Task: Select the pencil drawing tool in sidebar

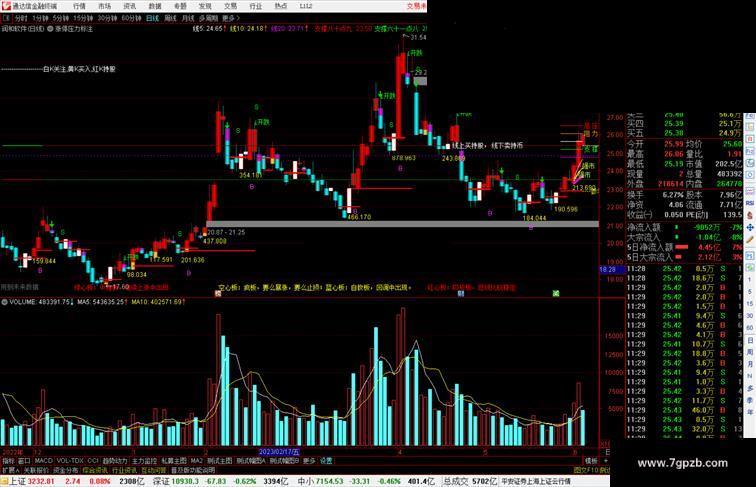Action: (x=750, y=239)
